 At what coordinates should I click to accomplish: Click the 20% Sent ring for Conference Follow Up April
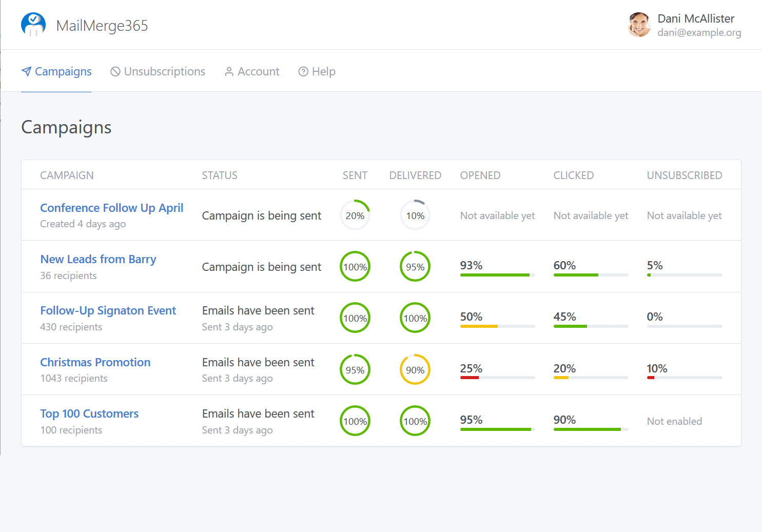[355, 215]
